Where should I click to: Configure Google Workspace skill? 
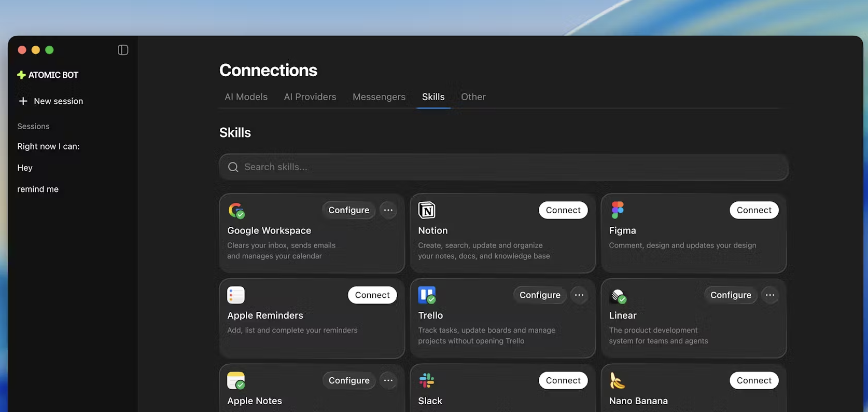point(349,210)
